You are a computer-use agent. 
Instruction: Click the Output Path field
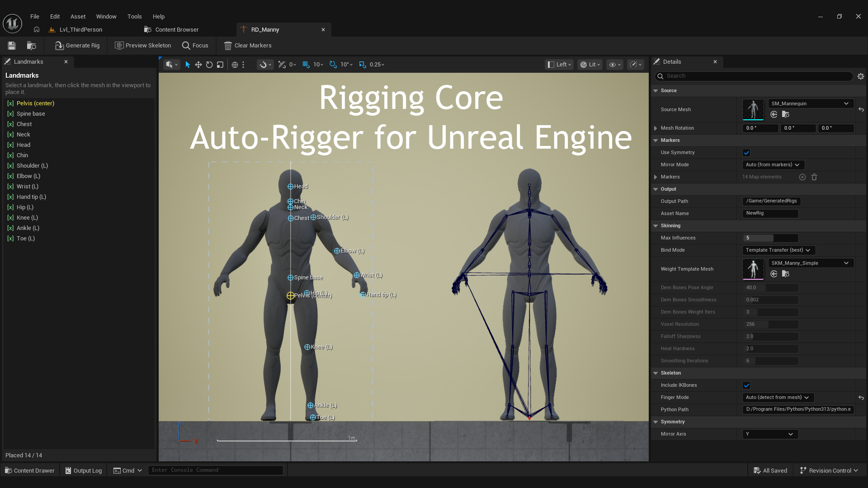coord(771,202)
